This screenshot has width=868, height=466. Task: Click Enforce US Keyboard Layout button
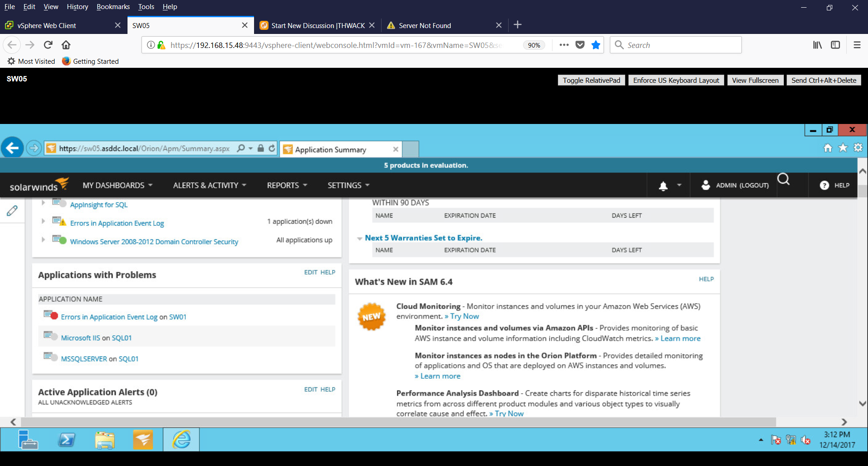676,80
